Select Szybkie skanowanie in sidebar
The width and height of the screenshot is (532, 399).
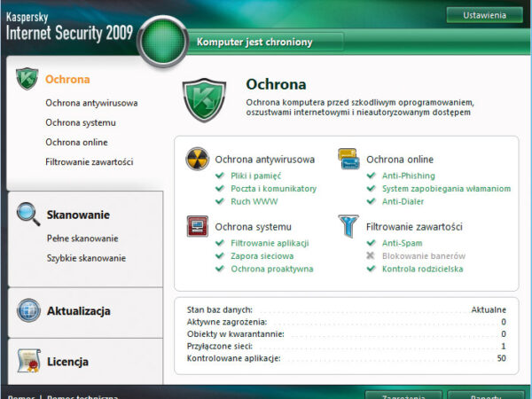coord(86,258)
